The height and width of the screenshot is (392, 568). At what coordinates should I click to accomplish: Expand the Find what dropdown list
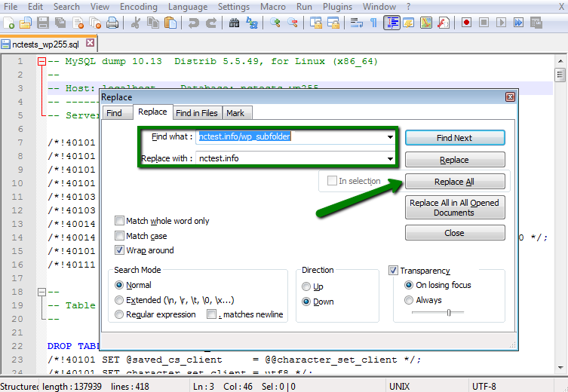[x=390, y=137]
